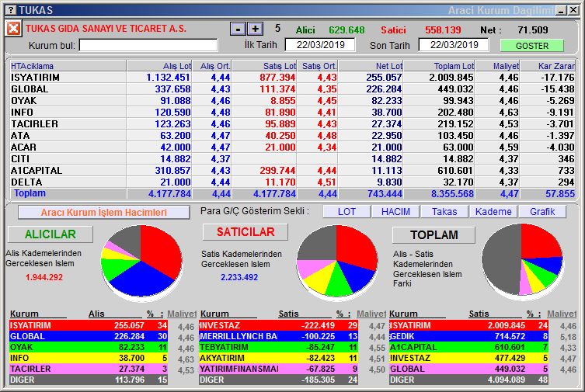Click the Net 71.509 value

tap(533, 29)
